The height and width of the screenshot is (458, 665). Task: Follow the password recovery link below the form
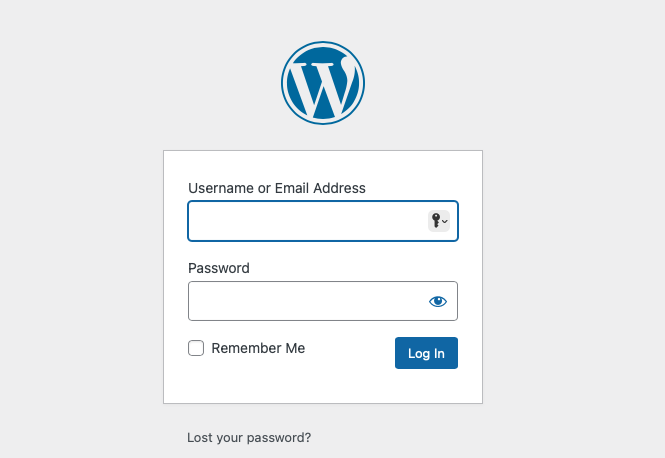coord(249,437)
